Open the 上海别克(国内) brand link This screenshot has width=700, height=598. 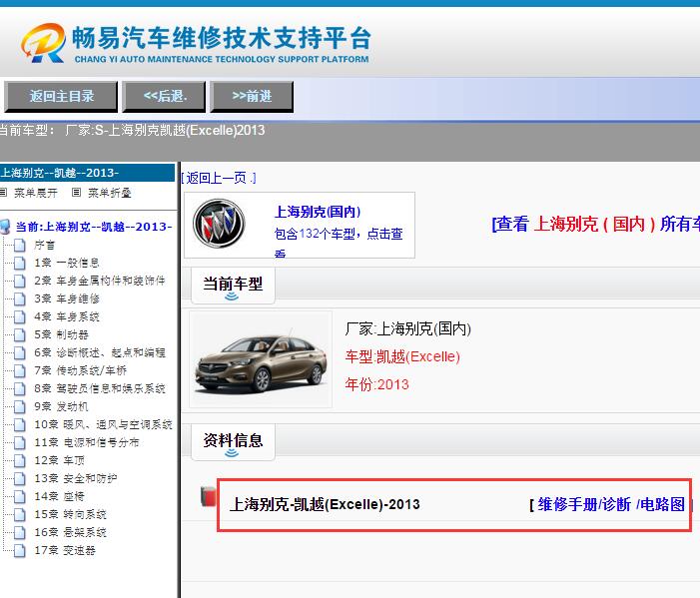(x=318, y=212)
